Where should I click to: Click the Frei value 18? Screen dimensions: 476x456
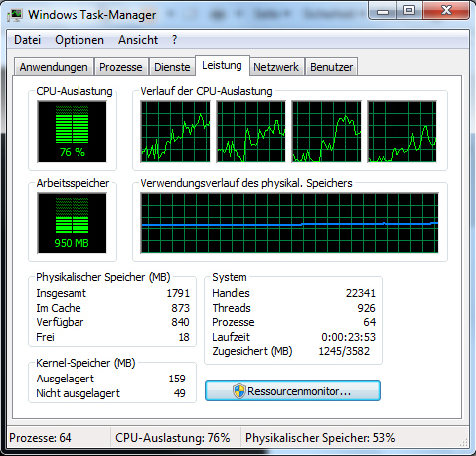point(184,337)
